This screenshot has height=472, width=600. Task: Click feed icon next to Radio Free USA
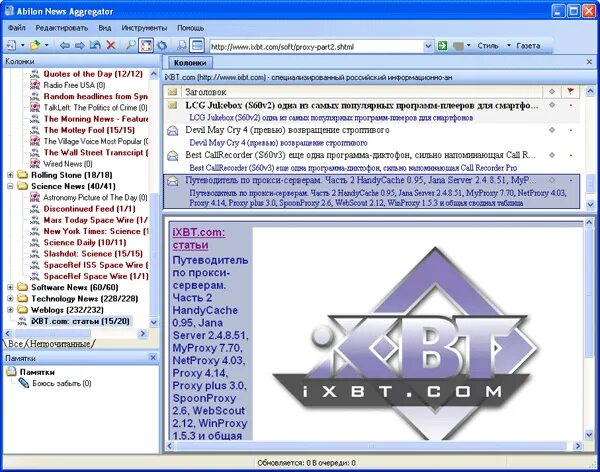click(35, 85)
